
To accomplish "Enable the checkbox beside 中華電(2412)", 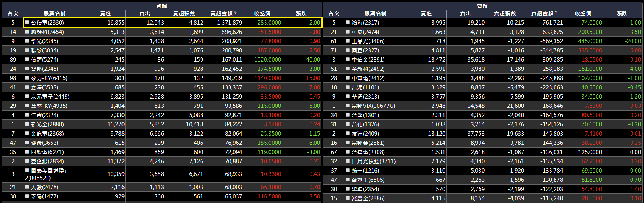I will (x=348, y=78).
